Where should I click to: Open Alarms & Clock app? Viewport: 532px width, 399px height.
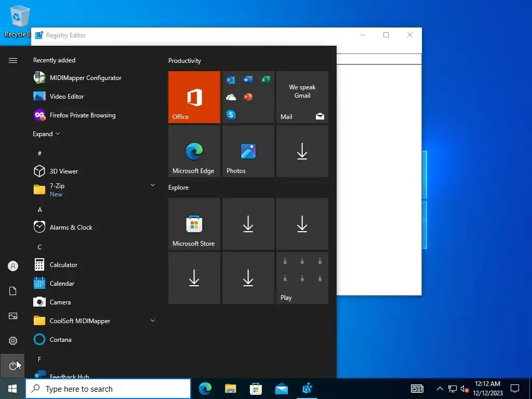click(x=95, y=228)
